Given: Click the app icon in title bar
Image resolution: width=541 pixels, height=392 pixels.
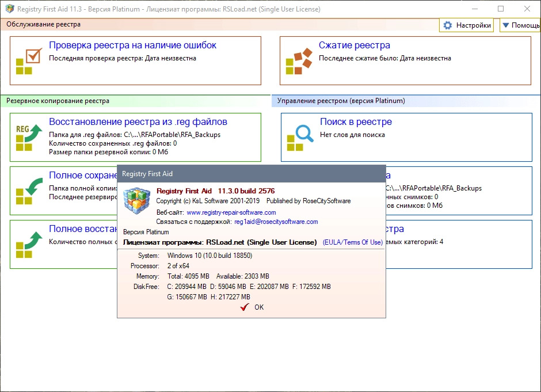Looking at the screenshot, I should 9,9.
